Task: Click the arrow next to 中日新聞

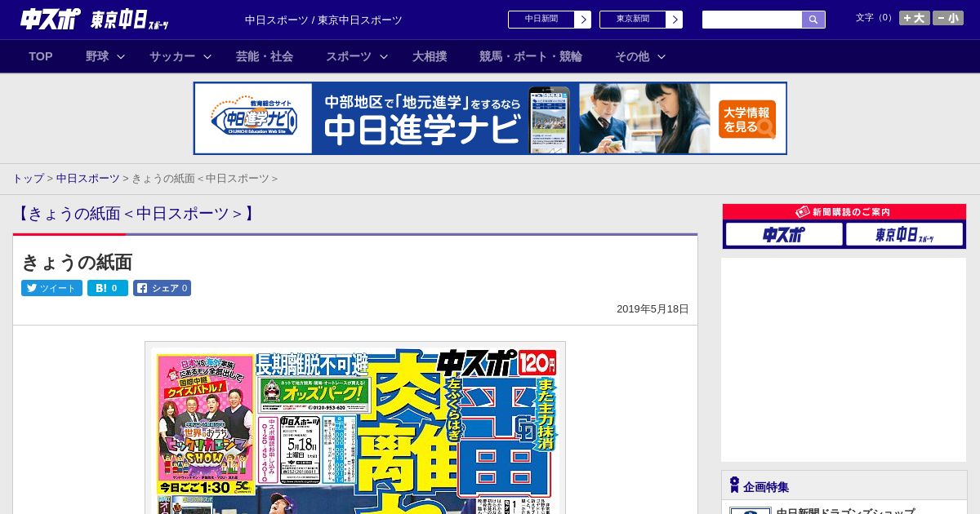Action: (x=583, y=20)
